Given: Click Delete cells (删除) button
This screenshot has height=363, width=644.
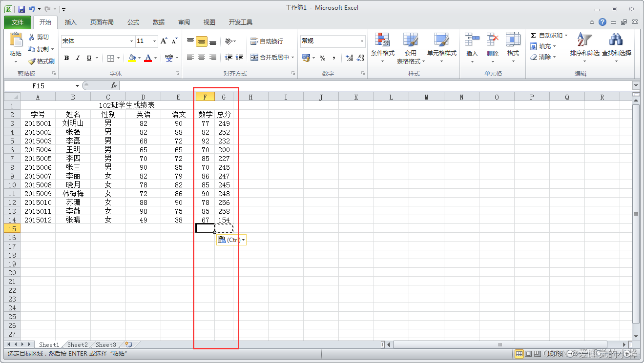Looking at the screenshot, I should pos(492,48).
